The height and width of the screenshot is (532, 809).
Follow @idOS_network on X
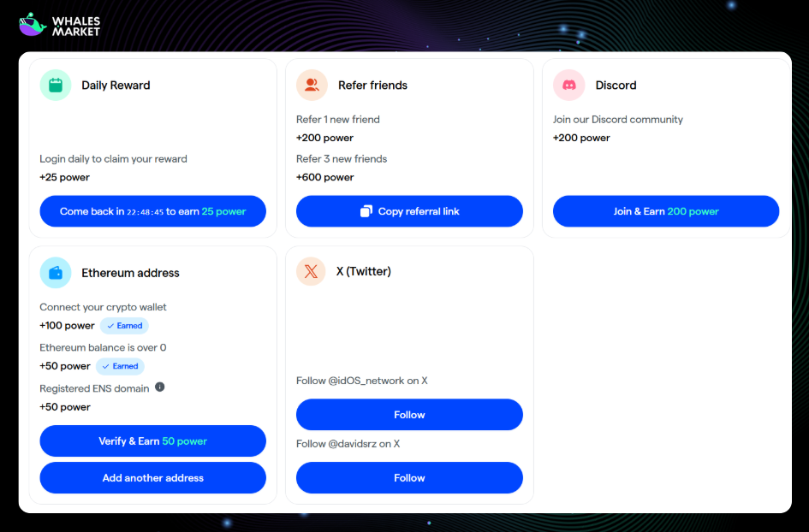[409, 415]
